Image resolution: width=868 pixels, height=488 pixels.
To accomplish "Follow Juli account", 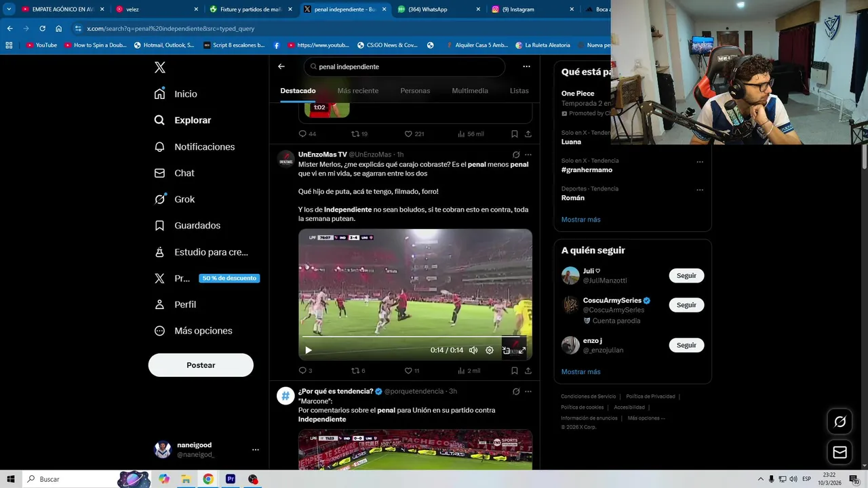I will 686,276.
